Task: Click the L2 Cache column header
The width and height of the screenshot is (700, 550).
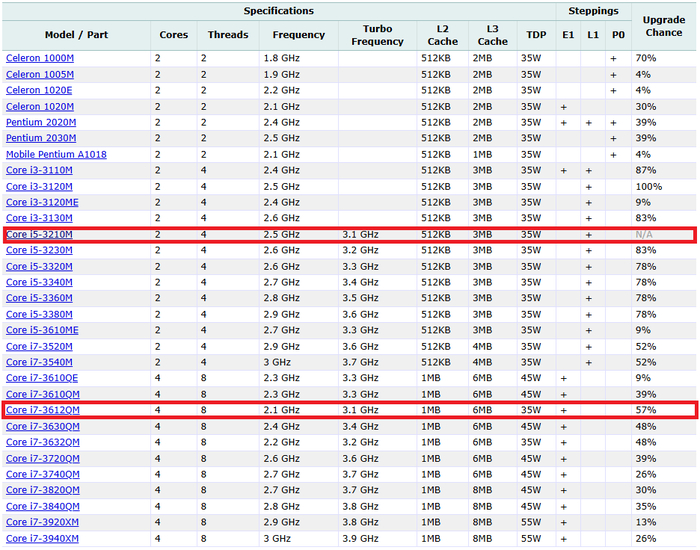Action: [442, 35]
